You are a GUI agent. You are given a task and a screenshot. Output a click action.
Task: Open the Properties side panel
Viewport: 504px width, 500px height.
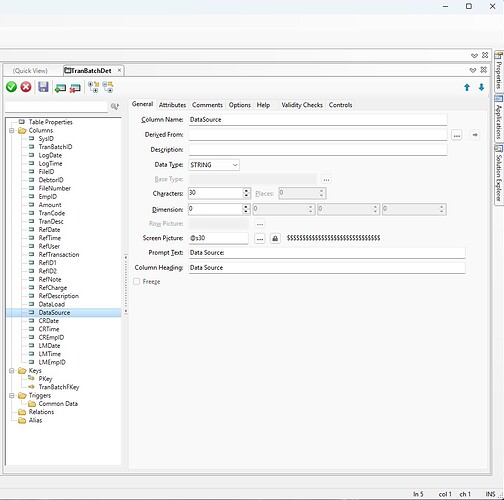pyautogui.click(x=499, y=71)
